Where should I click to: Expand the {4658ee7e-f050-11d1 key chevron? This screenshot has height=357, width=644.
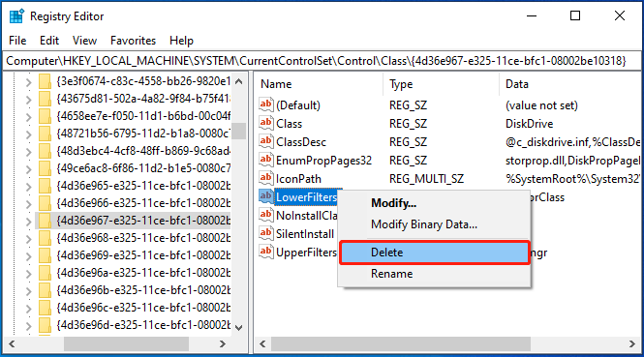coord(28,117)
